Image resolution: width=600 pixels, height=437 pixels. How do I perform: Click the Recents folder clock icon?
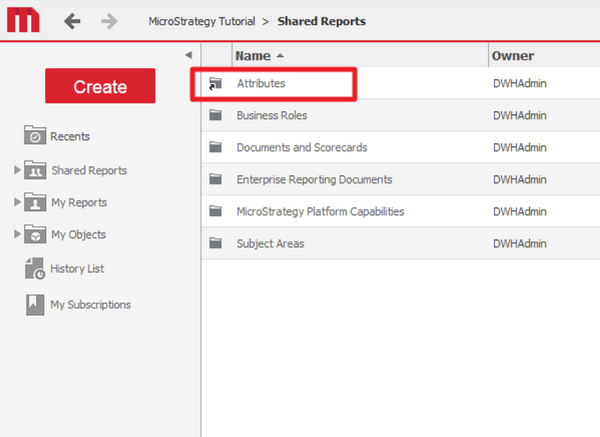click(35, 135)
